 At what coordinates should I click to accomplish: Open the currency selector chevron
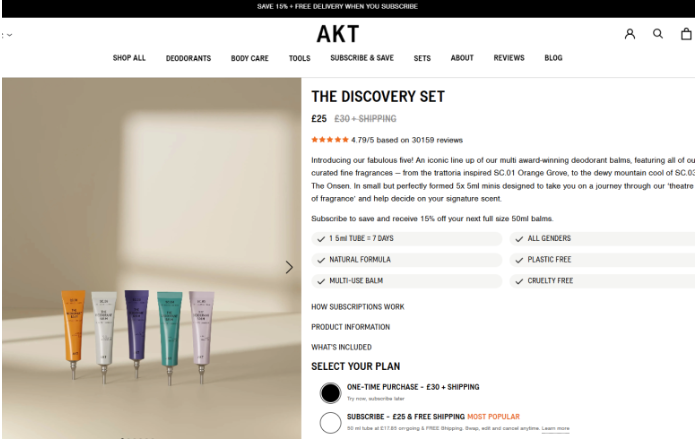click(x=10, y=35)
